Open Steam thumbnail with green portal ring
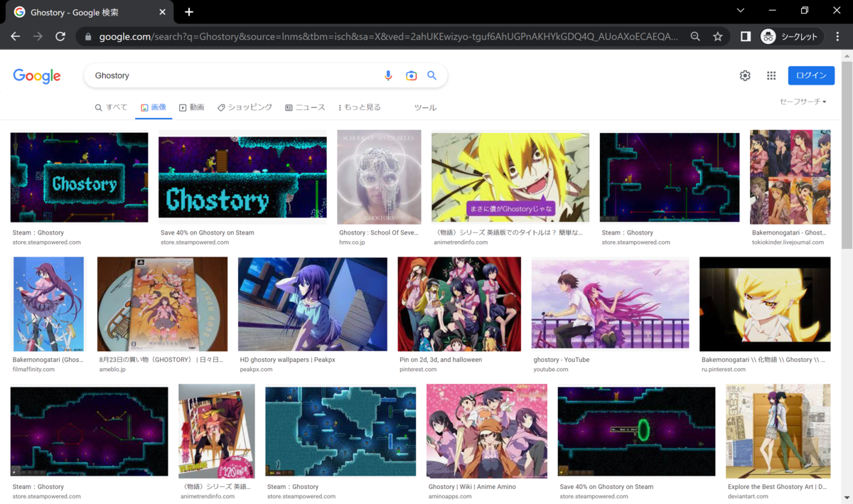 [636, 431]
